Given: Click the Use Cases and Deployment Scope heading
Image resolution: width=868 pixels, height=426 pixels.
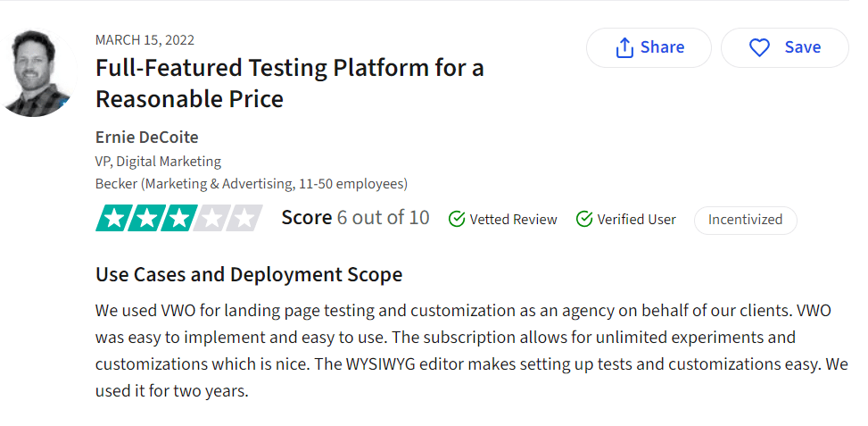Looking at the screenshot, I should (x=249, y=275).
